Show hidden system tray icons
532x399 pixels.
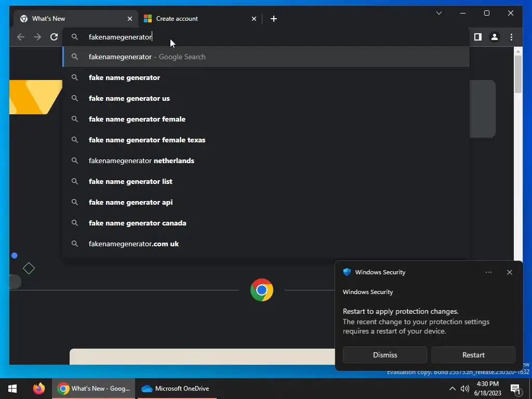click(453, 389)
